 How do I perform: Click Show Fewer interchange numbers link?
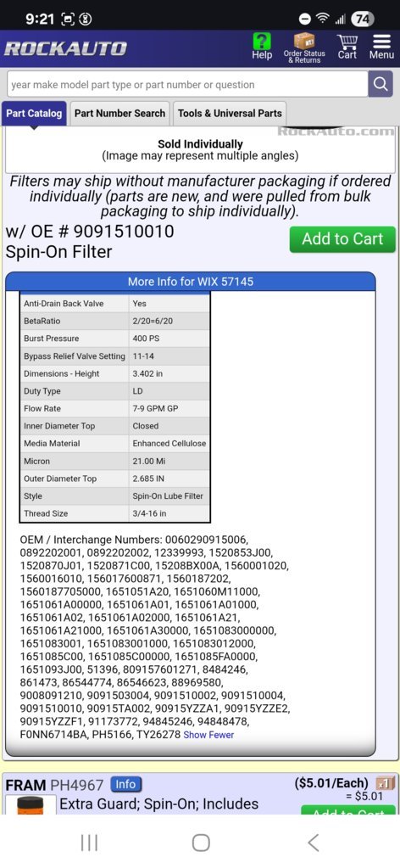tap(208, 735)
